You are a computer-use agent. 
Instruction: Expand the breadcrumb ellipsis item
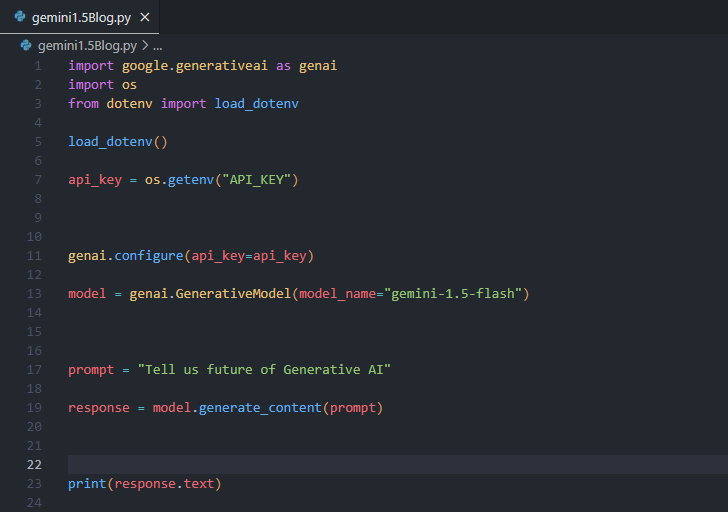coord(158,46)
